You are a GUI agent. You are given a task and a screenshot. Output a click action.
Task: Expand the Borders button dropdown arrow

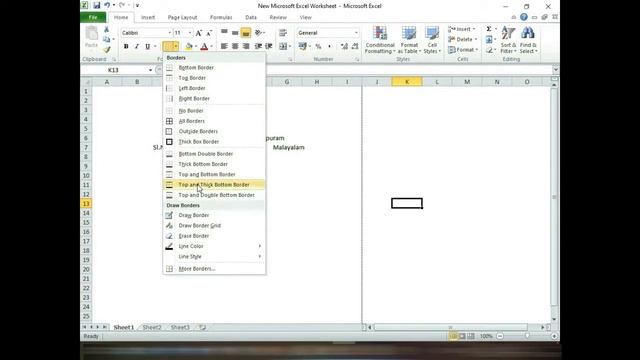pyautogui.click(x=176, y=47)
